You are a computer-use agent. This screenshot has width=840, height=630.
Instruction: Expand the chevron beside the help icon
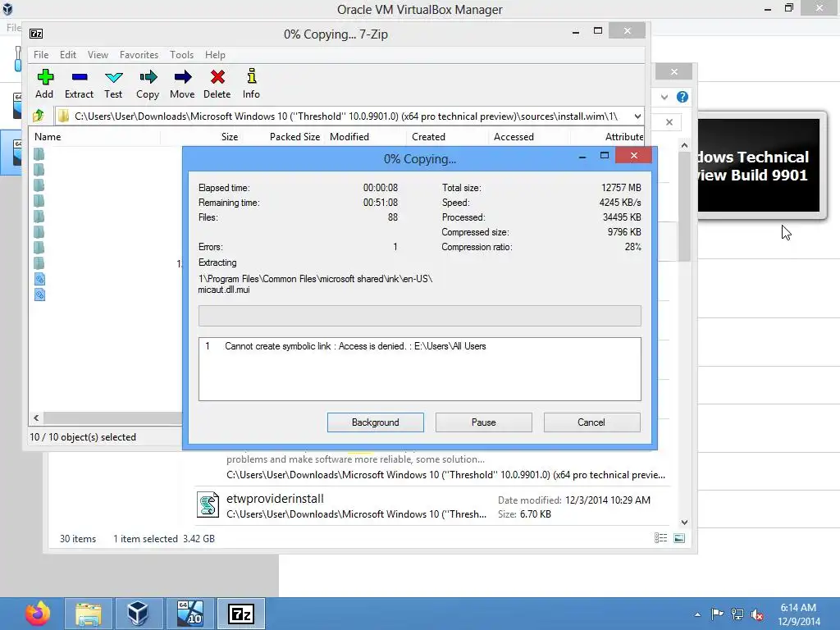tap(664, 97)
